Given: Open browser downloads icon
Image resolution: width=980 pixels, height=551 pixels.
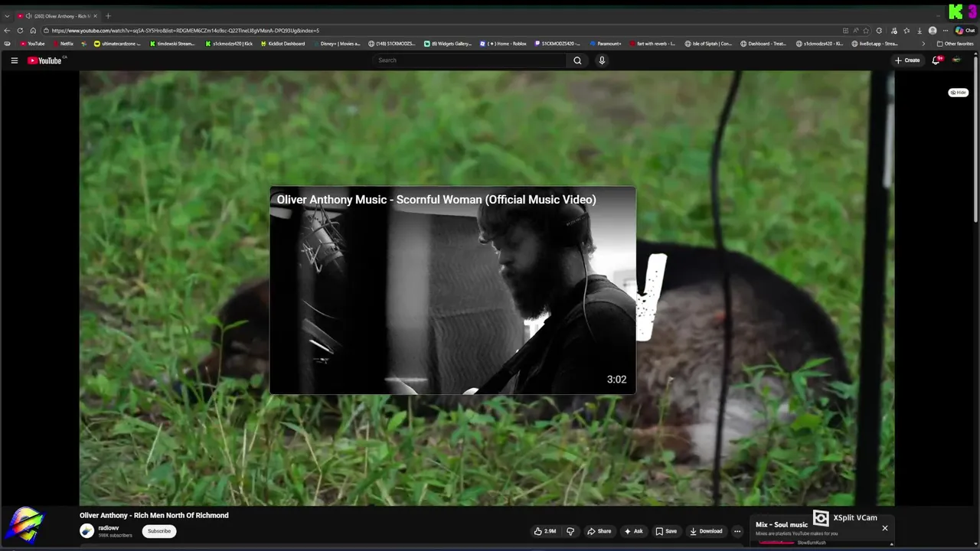Looking at the screenshot, I should coord(920,31).
